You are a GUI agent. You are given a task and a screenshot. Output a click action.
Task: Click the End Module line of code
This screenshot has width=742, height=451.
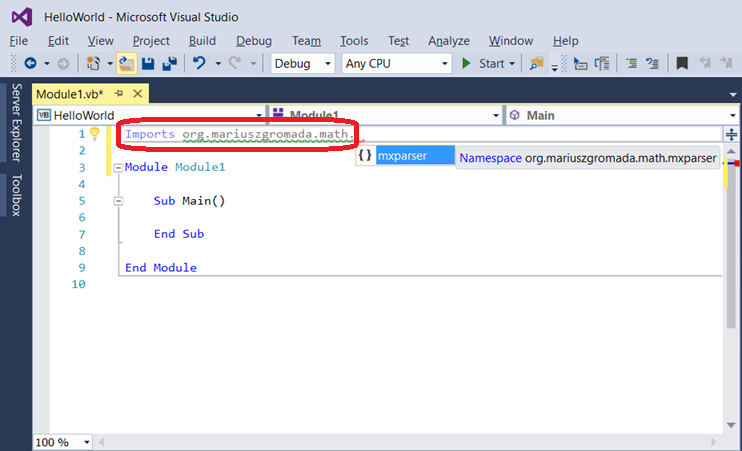pyautogui.click(x=161, y=267)
